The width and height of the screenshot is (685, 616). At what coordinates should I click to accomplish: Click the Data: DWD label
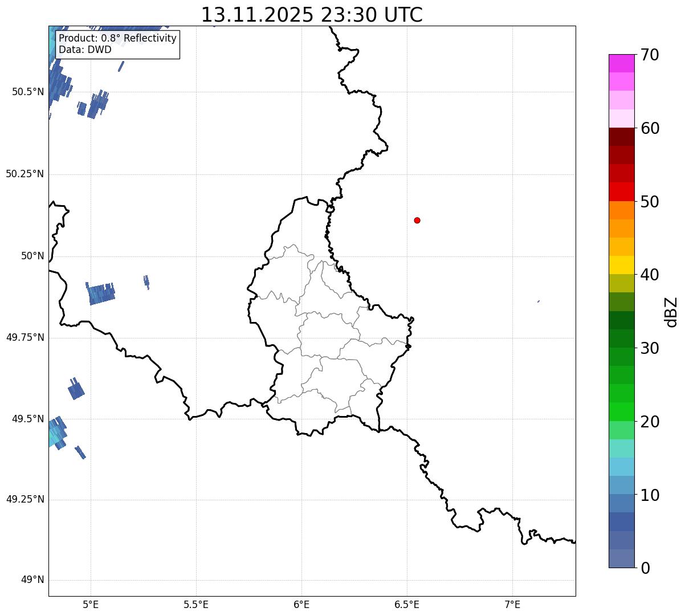85,50
